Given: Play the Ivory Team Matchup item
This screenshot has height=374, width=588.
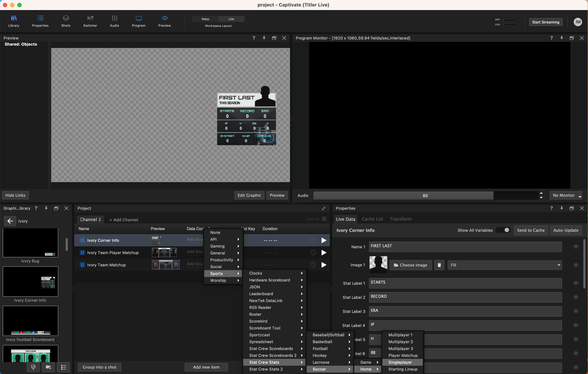Looking at the screenshot, I should pos(324,265).
